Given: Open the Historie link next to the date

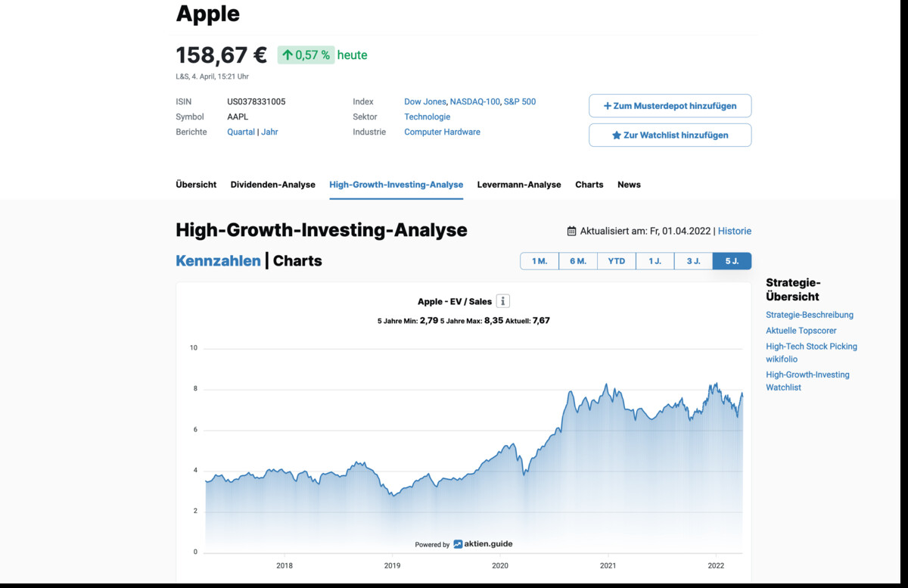Looking at the screenshot, I should pyautogui.click(x=735, y=231).
